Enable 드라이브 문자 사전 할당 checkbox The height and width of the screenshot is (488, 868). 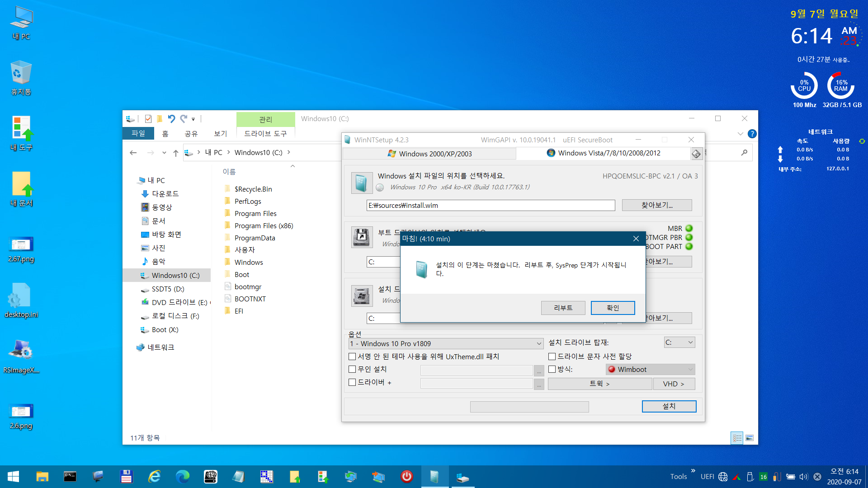coord(552,357)
